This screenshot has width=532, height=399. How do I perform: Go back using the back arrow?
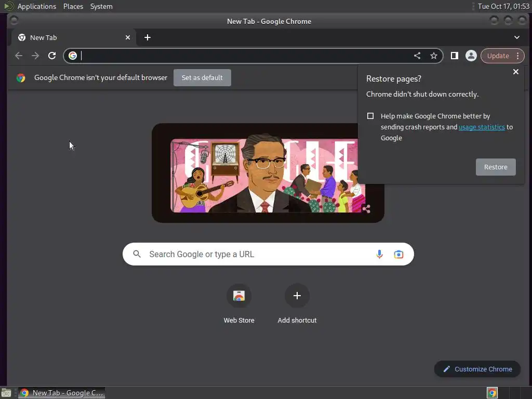click(x=19, y=56)
